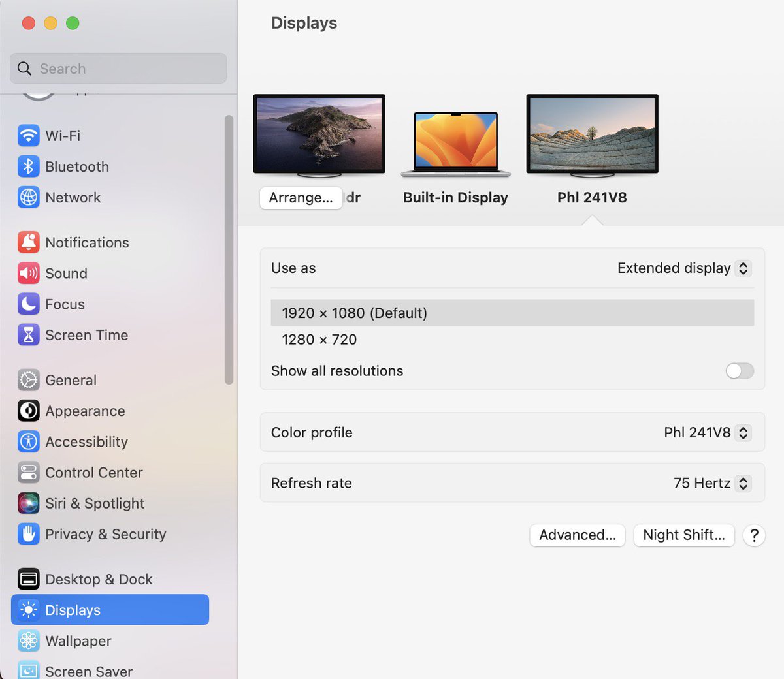Click the help question mark button
The image size is (784, 679).
click(x=754, y=535)
